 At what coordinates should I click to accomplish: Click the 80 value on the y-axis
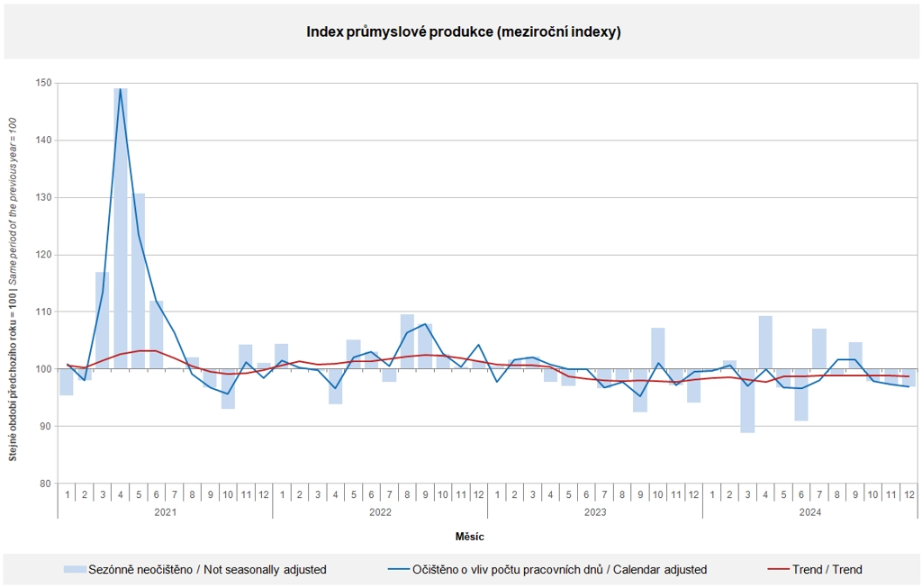pyautogui.click(x=47, y=484)
